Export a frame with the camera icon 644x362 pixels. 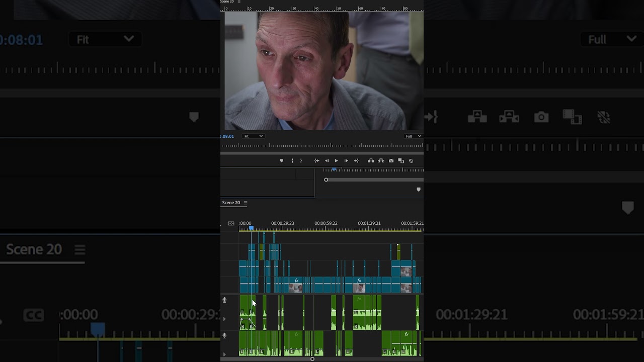tap(391, 161)
